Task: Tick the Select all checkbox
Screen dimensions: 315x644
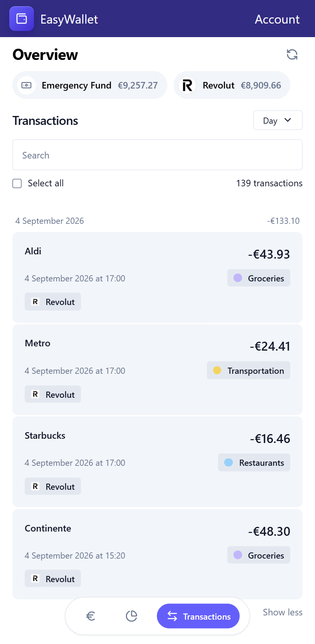Action: pyautogui.click(x=17, y=183)
